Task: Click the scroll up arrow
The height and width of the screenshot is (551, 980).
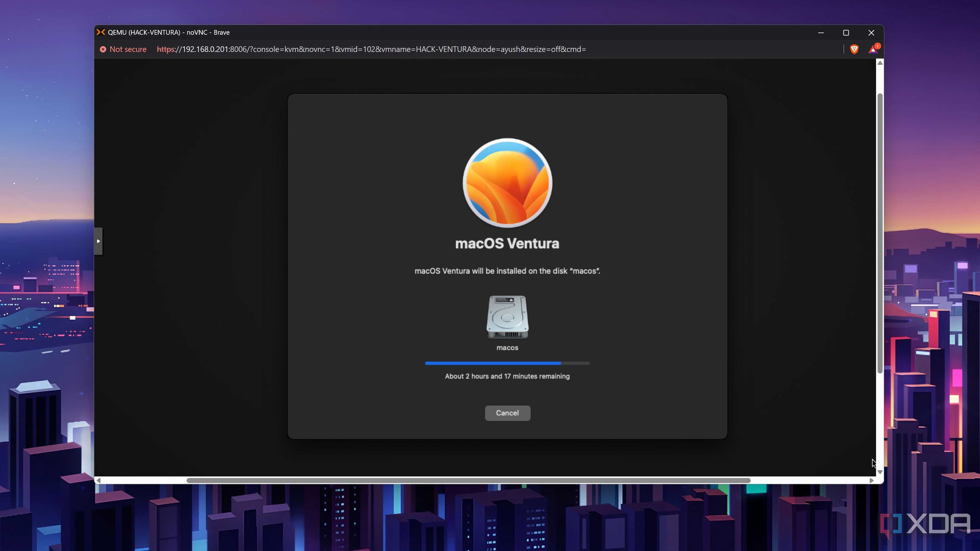Action: point(879,63)
